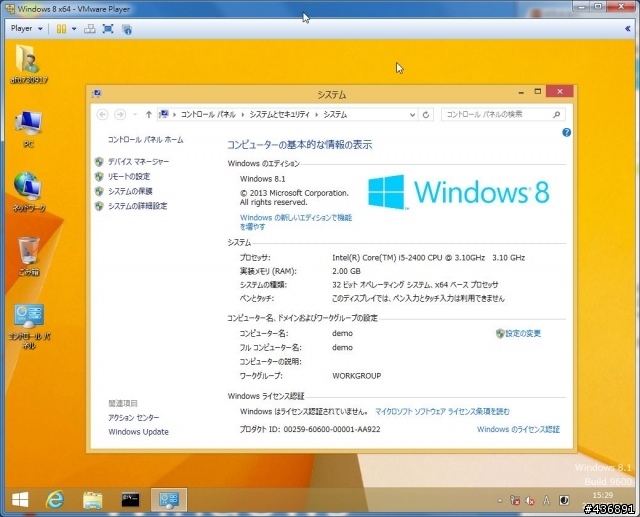Click the Back navigation arrow
The image size is (640, 517).
point(102,115)
